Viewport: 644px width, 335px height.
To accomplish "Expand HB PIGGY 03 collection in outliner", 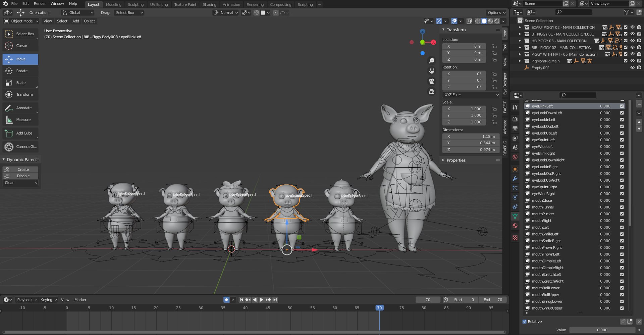I will coord(520,41).
